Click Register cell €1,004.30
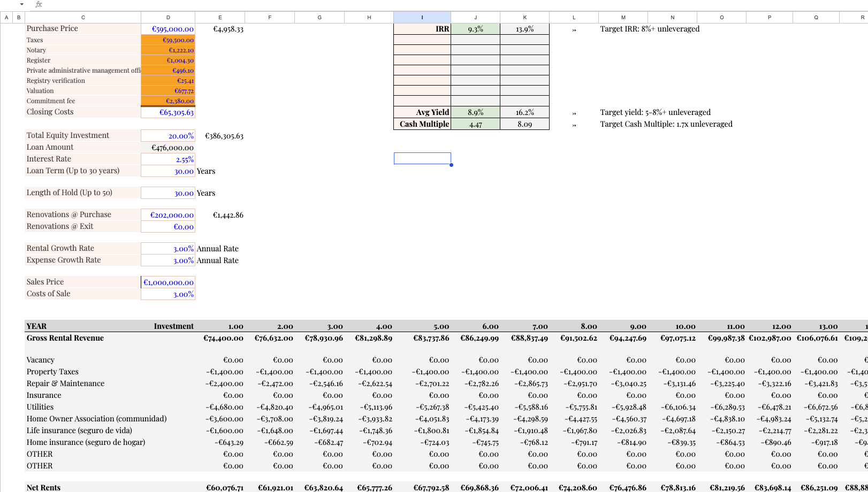Viewport: 868px width, 492px height. pyautogui.click(x=168, y=60)
